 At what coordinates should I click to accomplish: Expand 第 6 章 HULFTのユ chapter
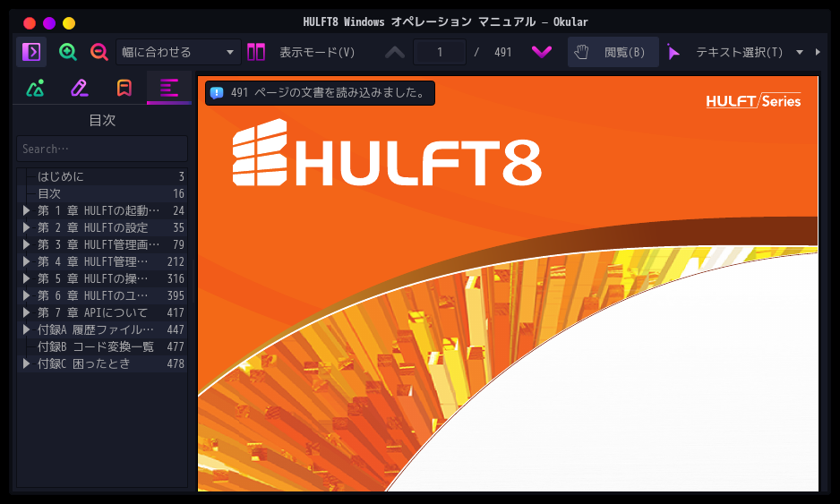tap(26, 295)
